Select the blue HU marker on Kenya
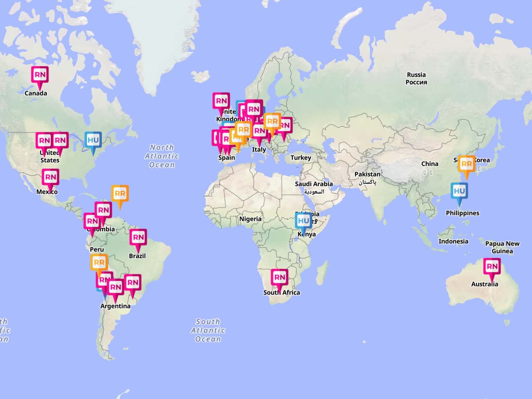 [303, 221]
